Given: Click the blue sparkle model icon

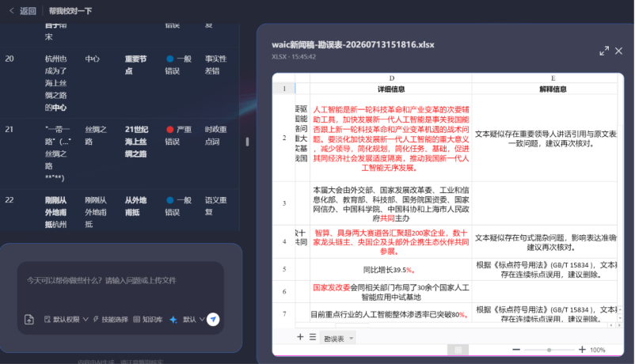Looking at the screenshot, I should pos(173,320).
